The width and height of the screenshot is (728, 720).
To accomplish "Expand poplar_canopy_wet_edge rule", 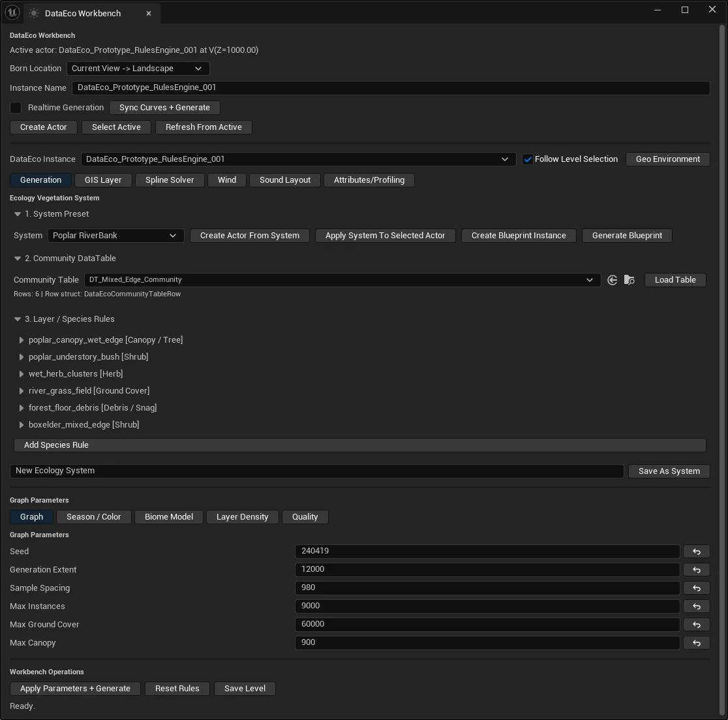I will [x=22, y=340].
